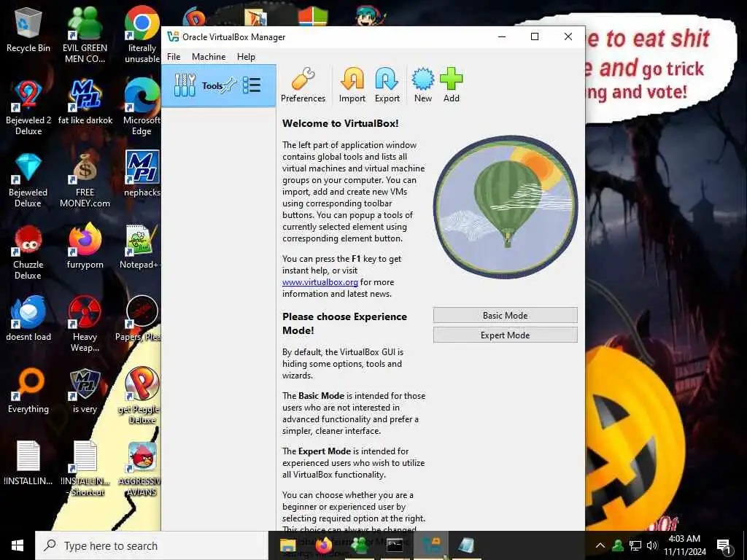Click the Export appliance toolbar icon

[387, 86]
